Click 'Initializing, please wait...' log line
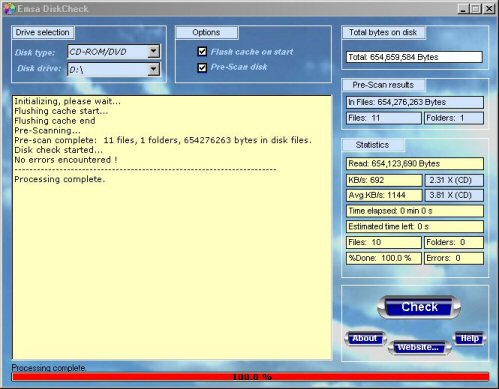 point(67,101)
